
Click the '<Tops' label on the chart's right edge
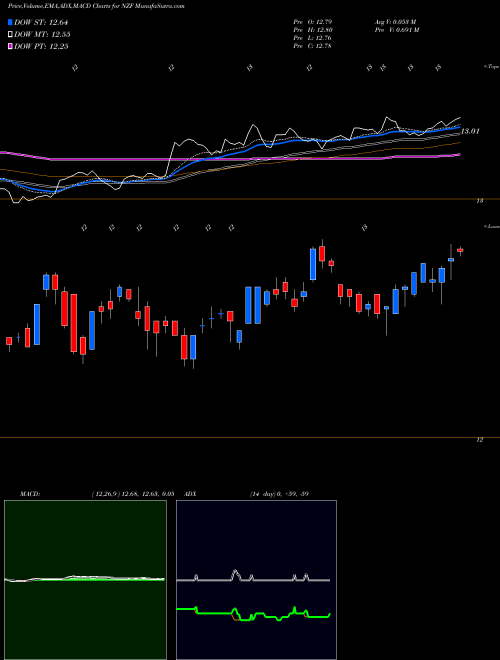pyautogui.click(x=491, y=67)
